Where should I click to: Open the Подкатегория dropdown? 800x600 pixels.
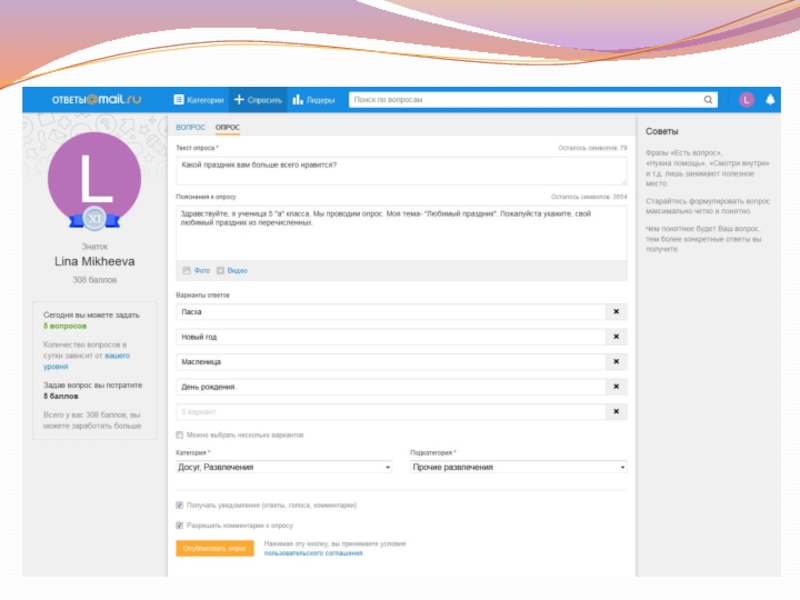click(518, 467)
